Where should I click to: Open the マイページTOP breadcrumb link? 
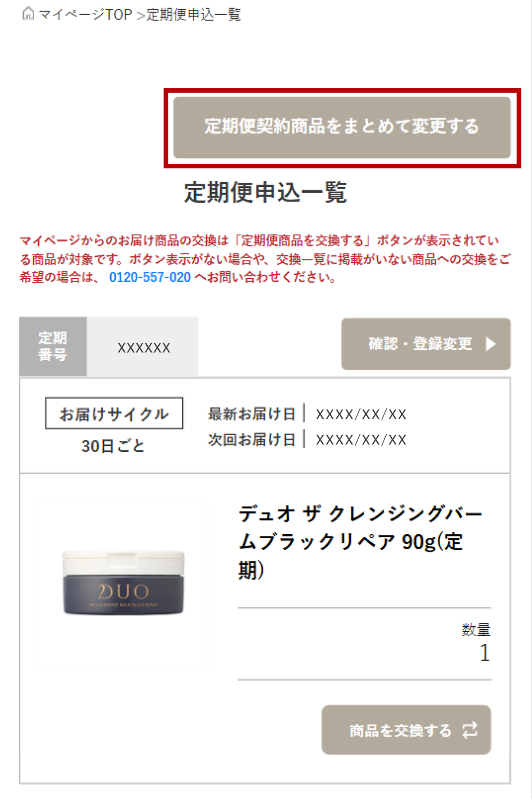[x=86, y=15]
